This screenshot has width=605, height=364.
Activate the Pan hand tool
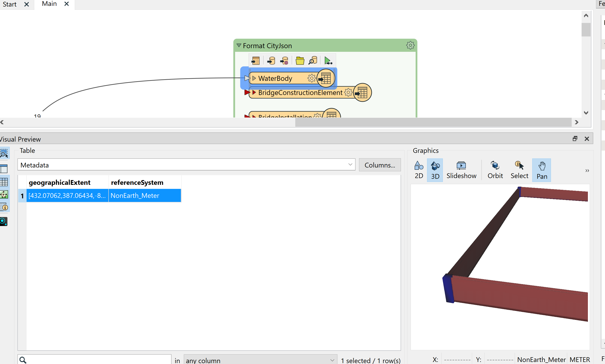tap(541, 170)
